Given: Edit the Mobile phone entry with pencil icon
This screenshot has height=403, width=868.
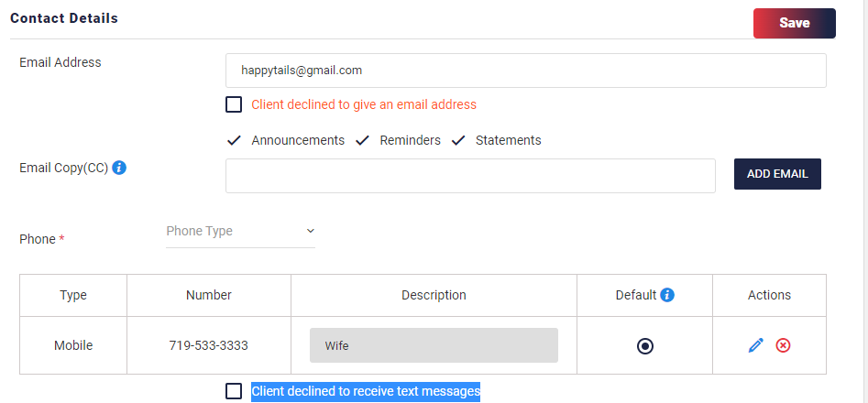Looking at the screenshot, I should click(x=755, y=345).
